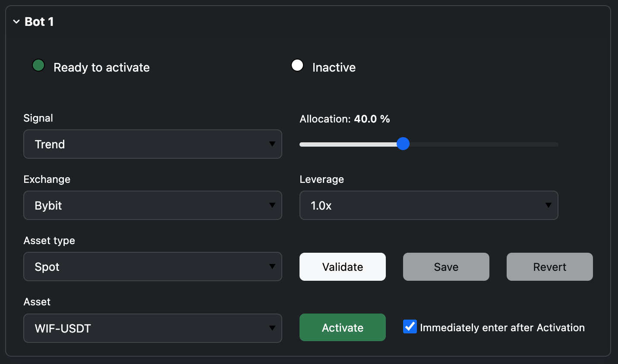618x364 pixels.
Task: Click the Inactive label text
Action: 334,68
